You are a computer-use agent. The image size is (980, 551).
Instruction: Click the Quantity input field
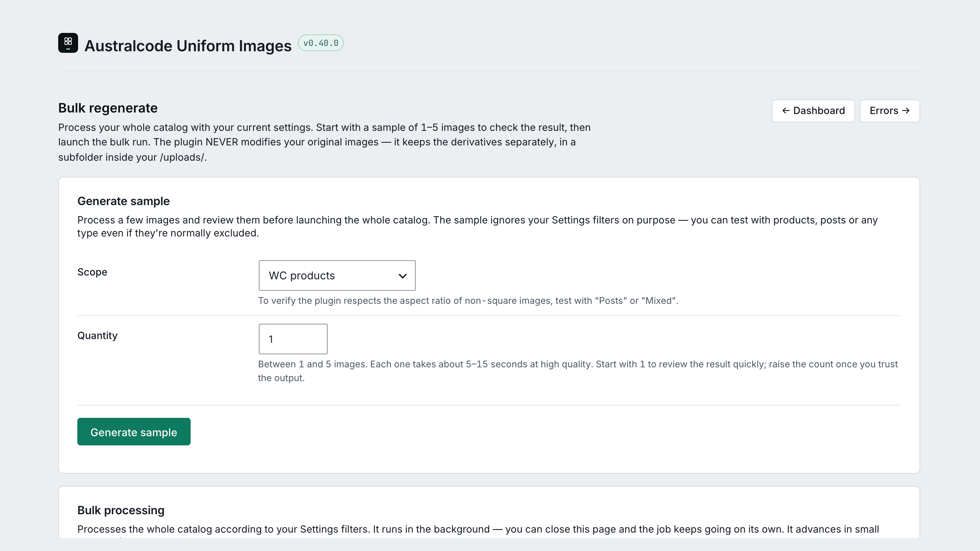click(x=293, y=339)
